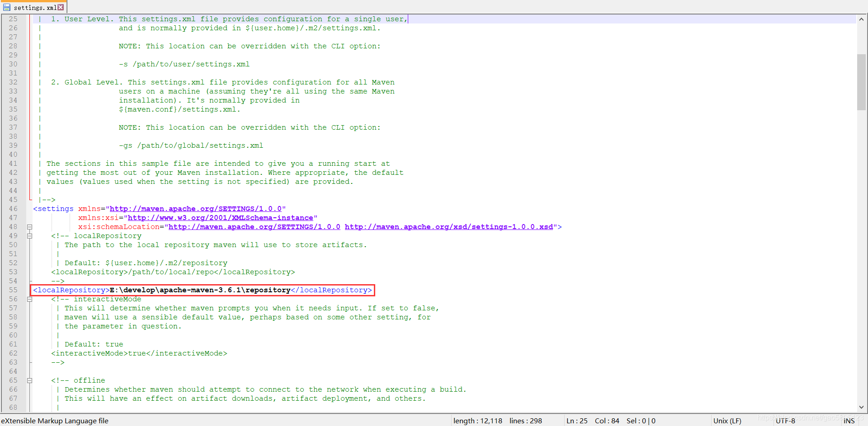Click 'Default: ${user.home}/.m2/repository' on line 52
868x426 pixels.
(146, 263)
